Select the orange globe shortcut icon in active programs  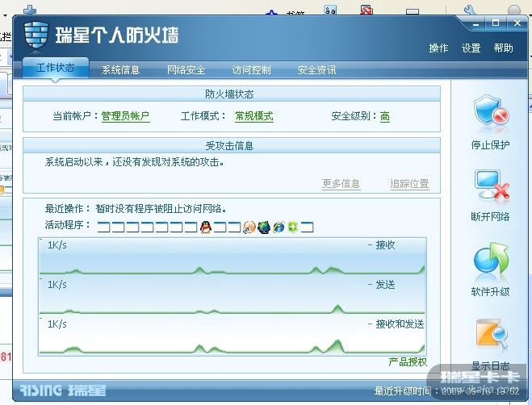[x=249, y=227]
